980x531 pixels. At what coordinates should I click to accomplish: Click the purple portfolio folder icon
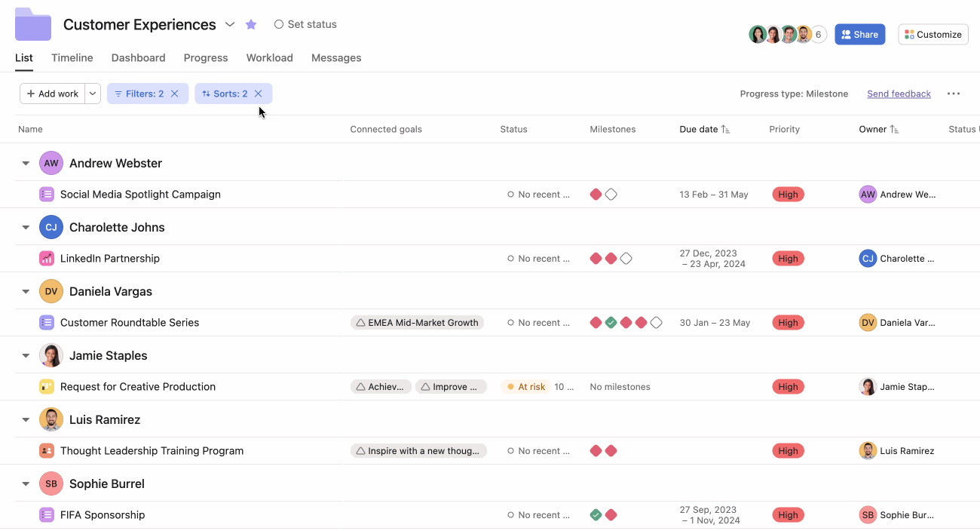click(x=33, y=24)
